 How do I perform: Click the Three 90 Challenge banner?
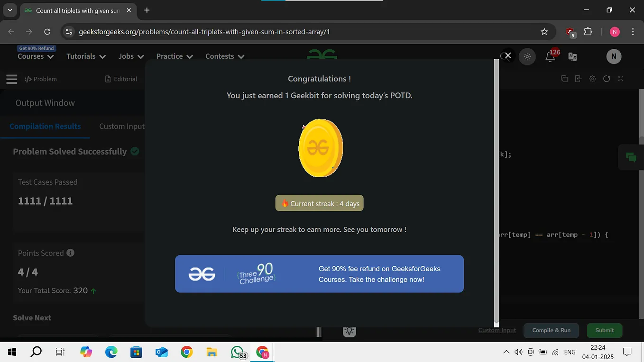319,274
